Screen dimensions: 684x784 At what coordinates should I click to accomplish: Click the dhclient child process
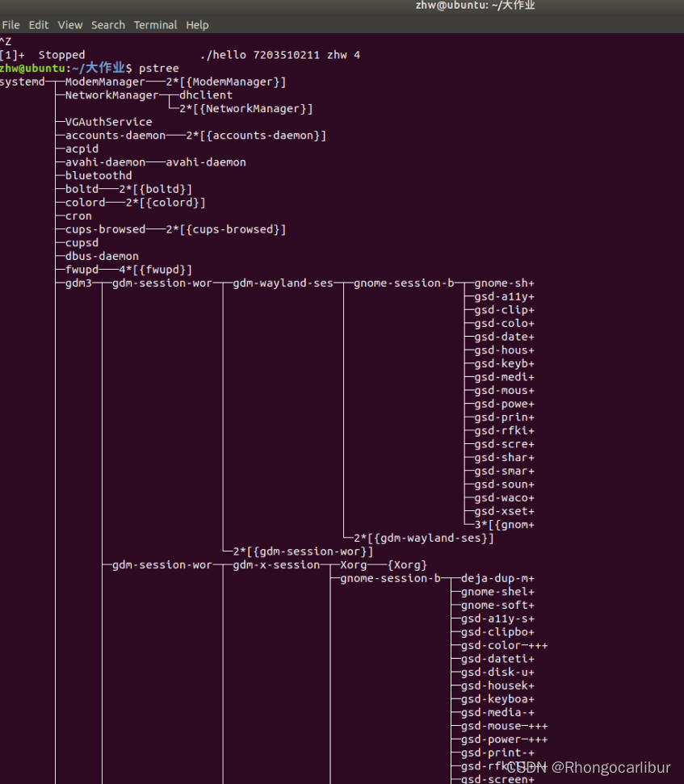click(206, 95)
